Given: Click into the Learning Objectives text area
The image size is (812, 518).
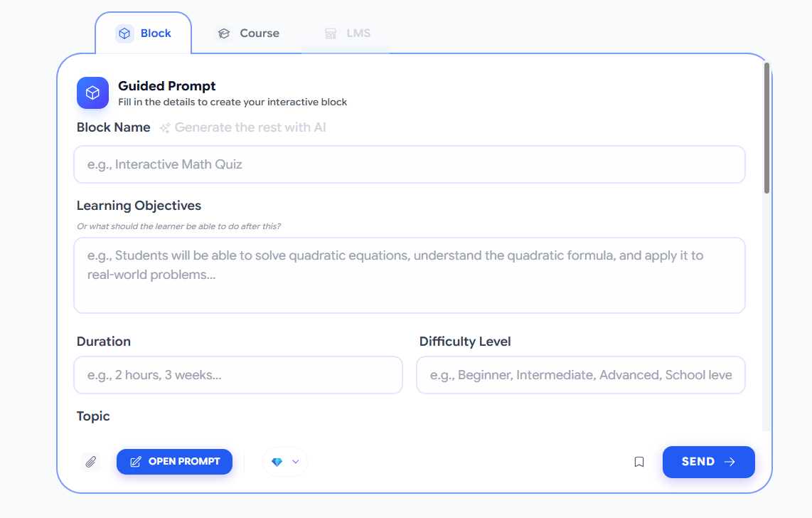Looking at the screenshot, I should 409,275.
